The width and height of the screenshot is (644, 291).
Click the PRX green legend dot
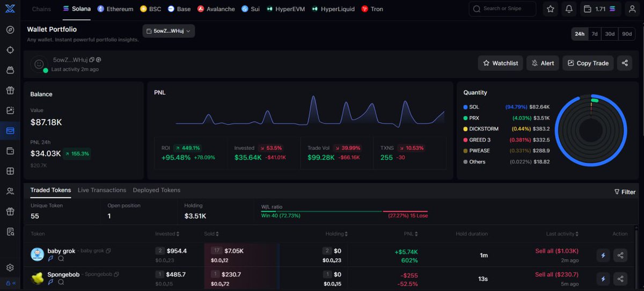click(465, 118)
